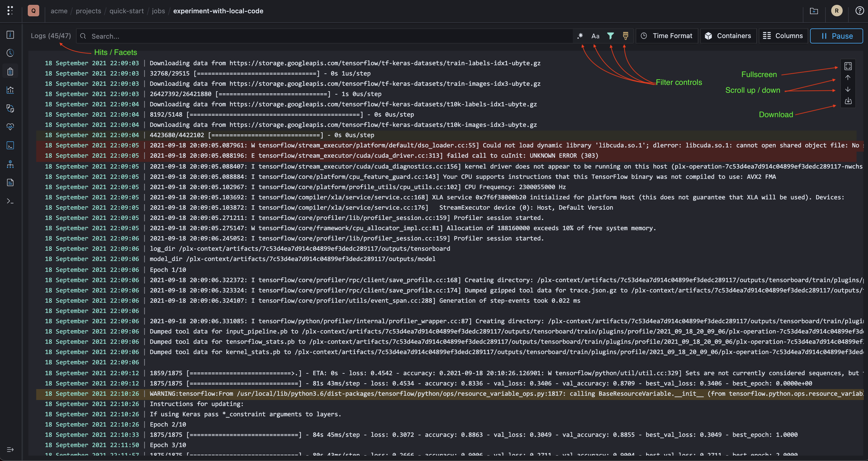
Task: Open the artifacts lineage sidebar icon
Action: [x=11, y=108]
